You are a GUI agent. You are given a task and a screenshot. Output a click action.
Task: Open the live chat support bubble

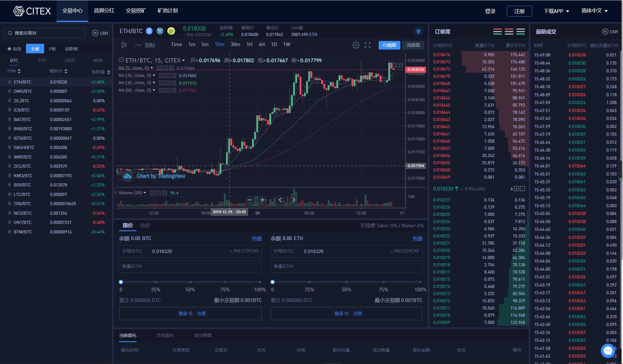pyautogui.click(x=608, y=350)
